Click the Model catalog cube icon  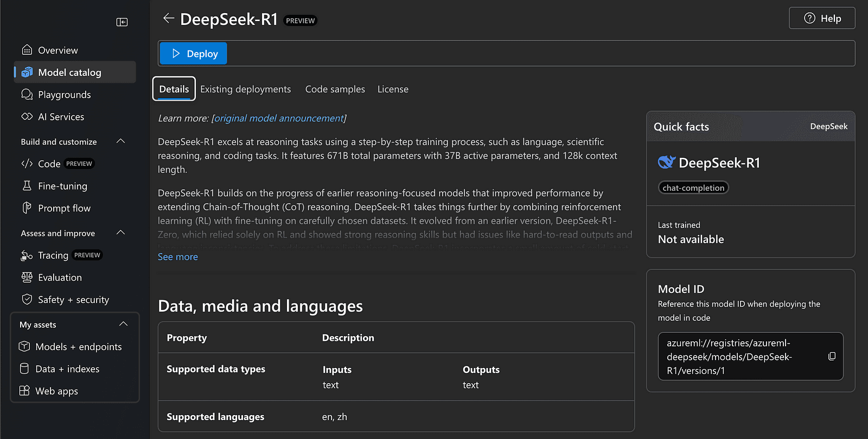click(27, 72)
